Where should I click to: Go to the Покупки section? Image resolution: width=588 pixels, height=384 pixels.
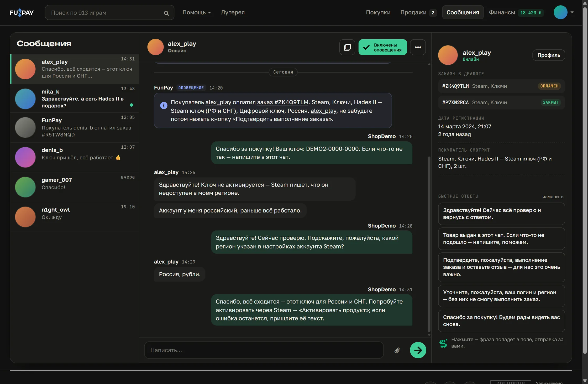(x=378, y=12)
